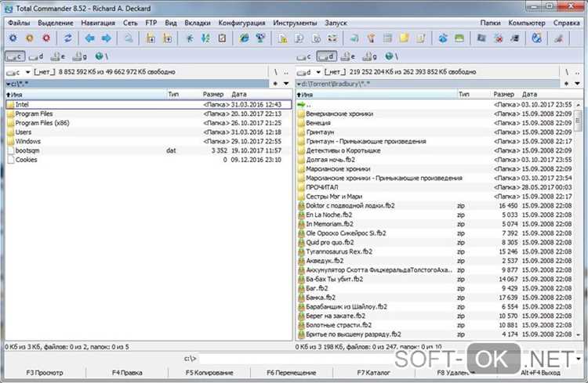Click the network computers toolbar icon

point(260,38)
